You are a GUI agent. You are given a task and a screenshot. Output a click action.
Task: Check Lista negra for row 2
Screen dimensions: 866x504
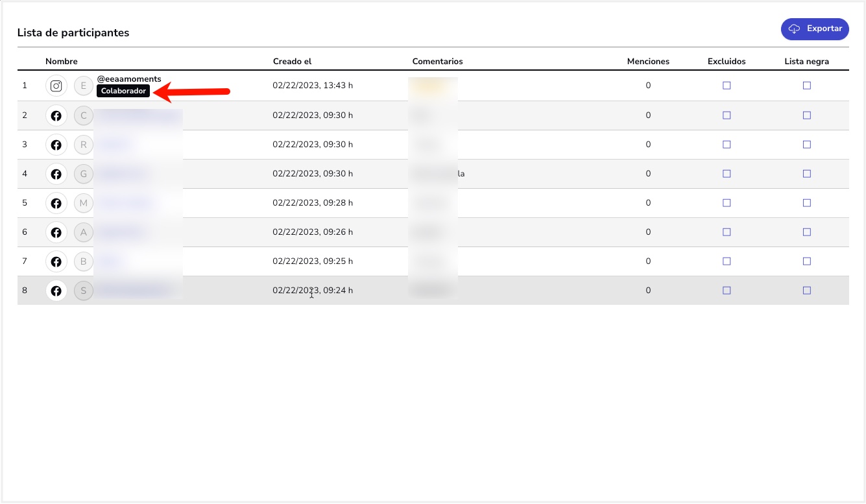(x=807, y=115)
